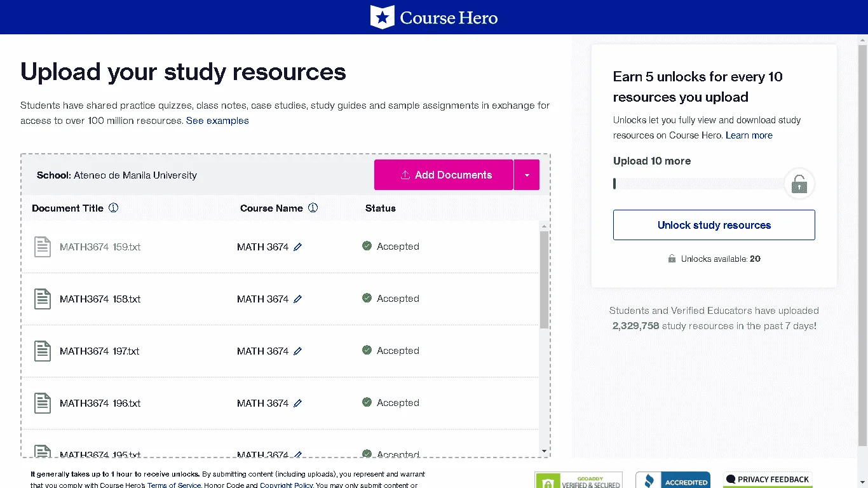Click the file icon for MATH3674 197.txt
The height and width of the screenshot is (488, 868).
[43, 351]
